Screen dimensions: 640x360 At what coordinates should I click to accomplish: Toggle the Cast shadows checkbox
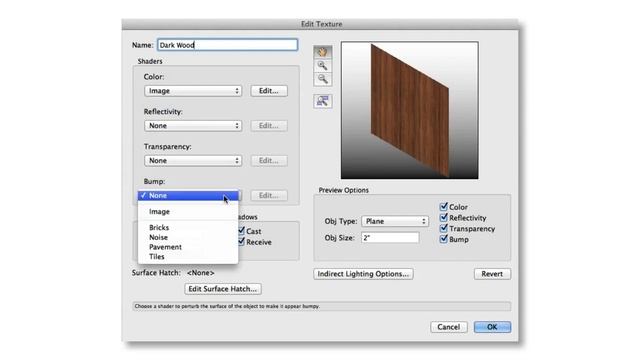[x=241, y=231]
